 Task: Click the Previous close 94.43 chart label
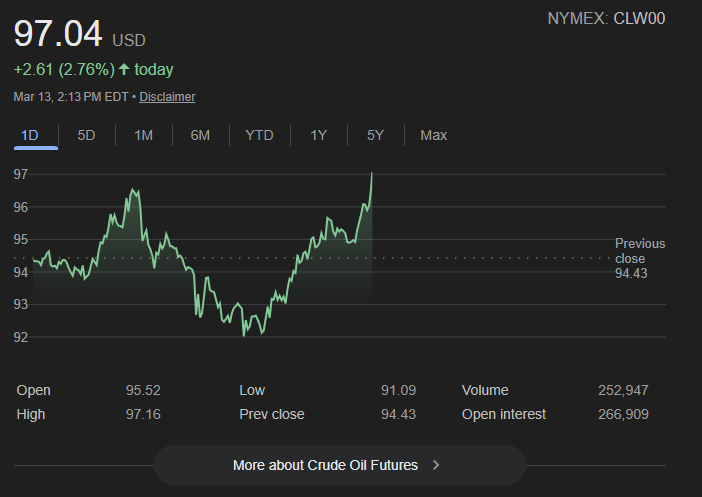coord(640,258)
